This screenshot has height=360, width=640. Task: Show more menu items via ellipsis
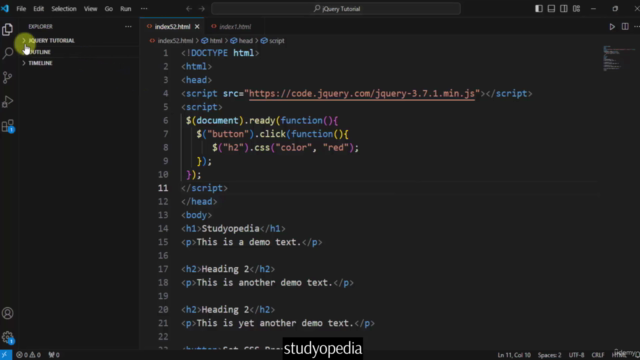click(144, 9)
